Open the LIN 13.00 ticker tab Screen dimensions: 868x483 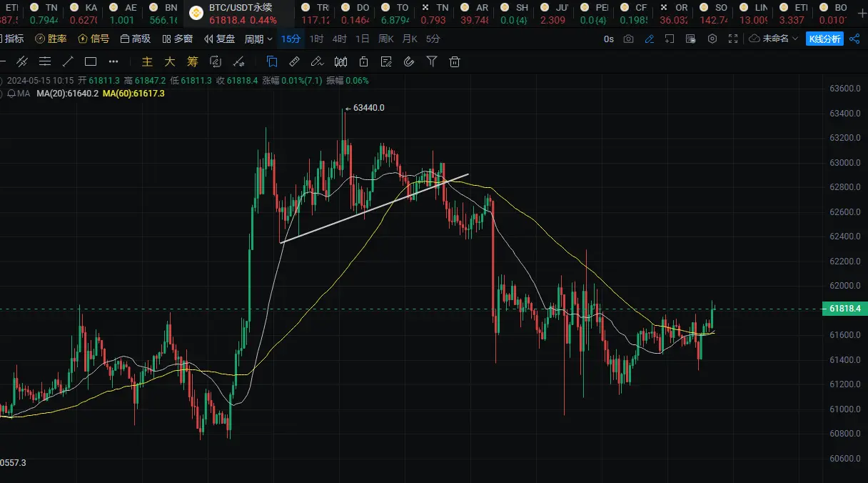coord(755,13)
